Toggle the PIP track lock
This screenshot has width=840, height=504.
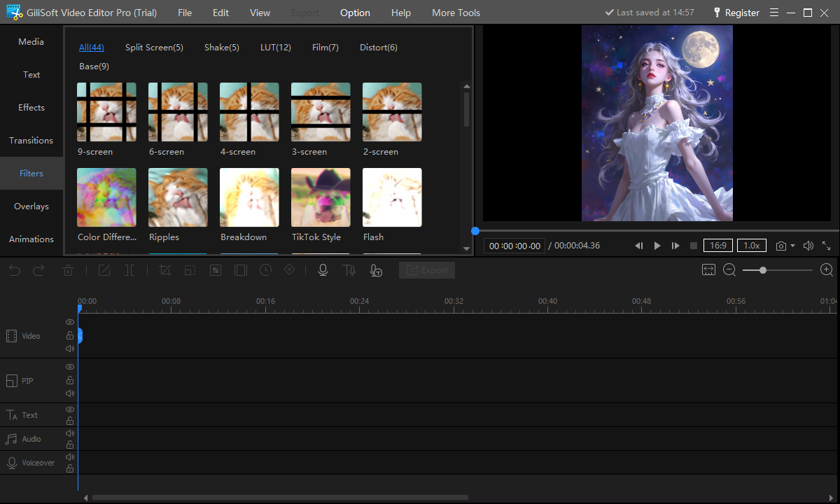coord(70,380)
